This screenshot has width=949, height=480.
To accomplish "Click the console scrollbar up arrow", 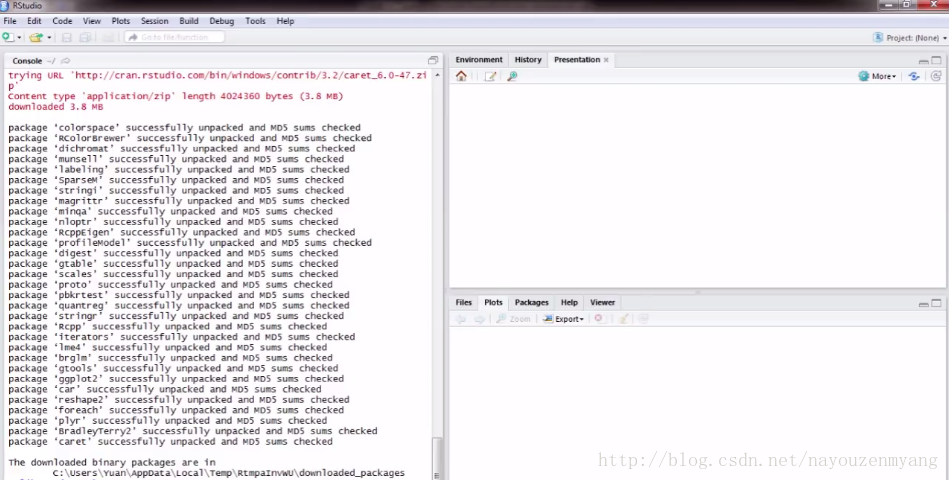I will [x=437, y=75].
